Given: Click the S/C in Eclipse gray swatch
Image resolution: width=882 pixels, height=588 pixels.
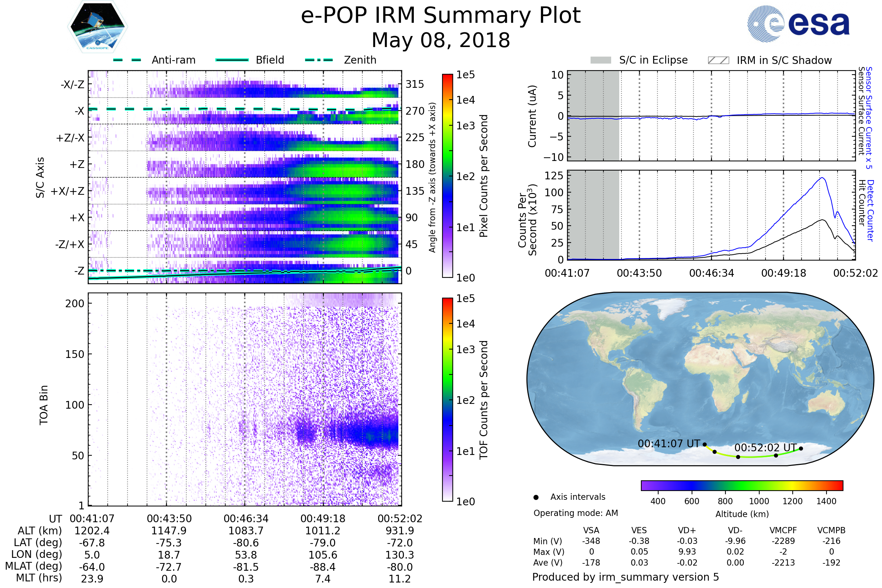Looking at the screenshot, I should [600, 60].
